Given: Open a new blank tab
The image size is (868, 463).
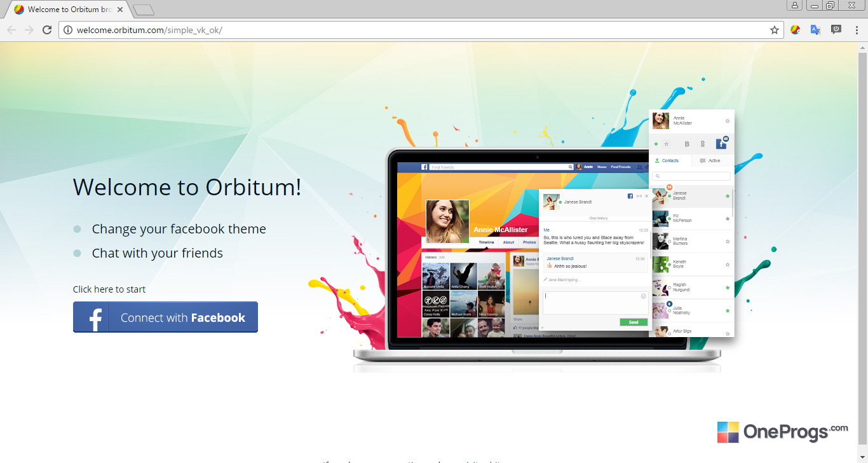Looking at the screenshot, I should click(144, 10).
